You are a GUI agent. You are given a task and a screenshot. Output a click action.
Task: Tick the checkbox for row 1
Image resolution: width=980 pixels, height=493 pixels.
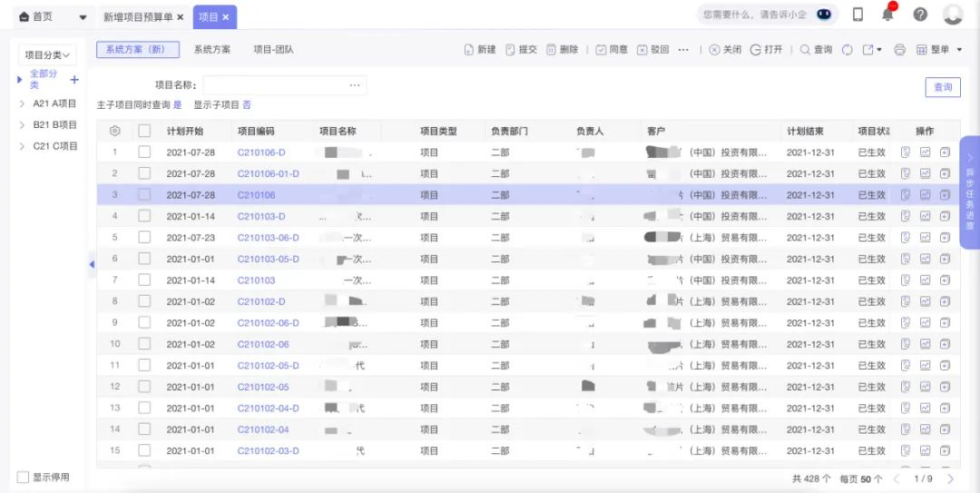point(144,153)
